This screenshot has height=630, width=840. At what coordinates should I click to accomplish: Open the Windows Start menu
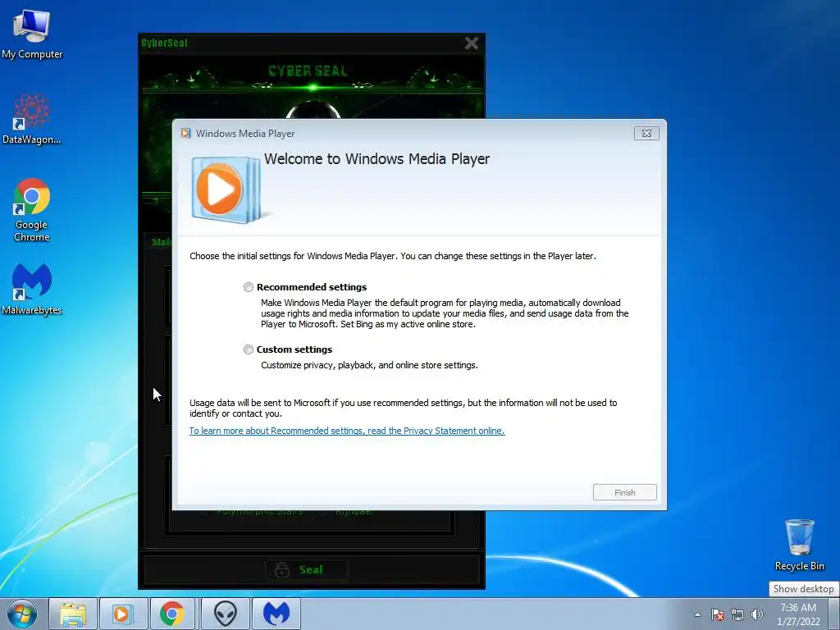point(21,614)
